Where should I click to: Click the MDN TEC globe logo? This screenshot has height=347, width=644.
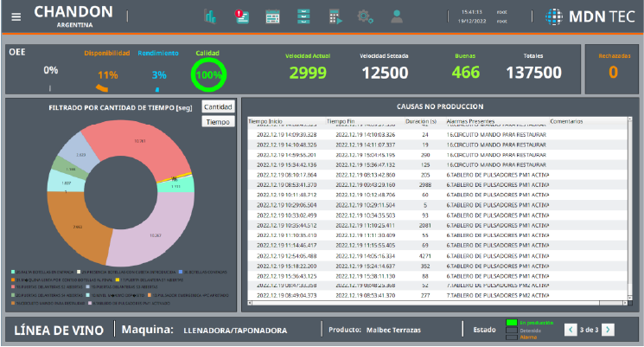(x=553, y=16)
